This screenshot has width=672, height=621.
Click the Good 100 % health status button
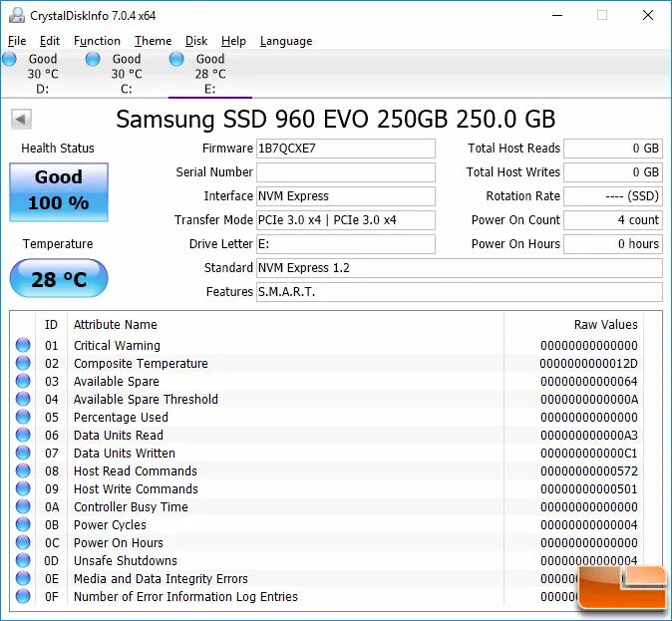[x=59, y=191]
